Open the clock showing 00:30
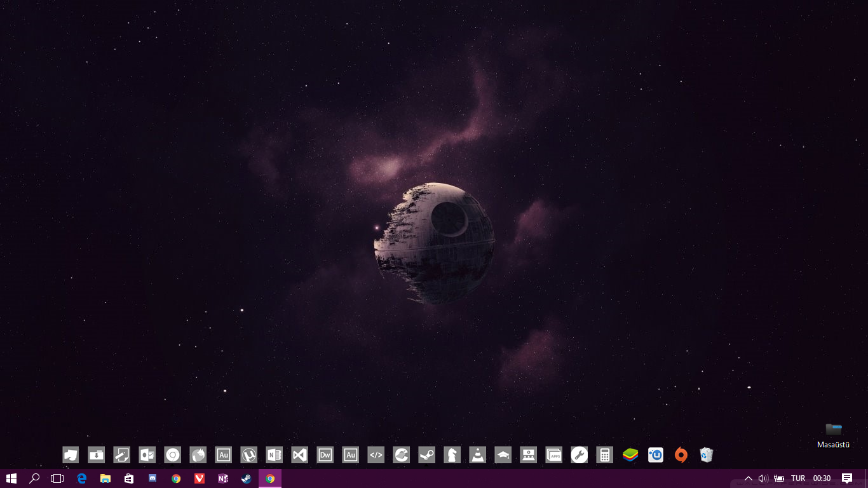Image resolution: width=868 pixels, height=488 pixels. (822, 478)
